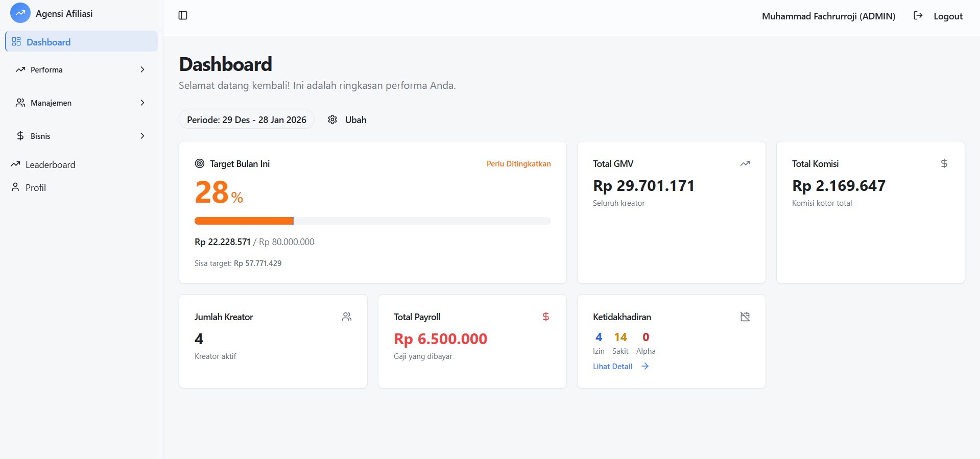Click the orange target progress bar
The width and height of the screenshot is (980, 459).
click(244, 221)
